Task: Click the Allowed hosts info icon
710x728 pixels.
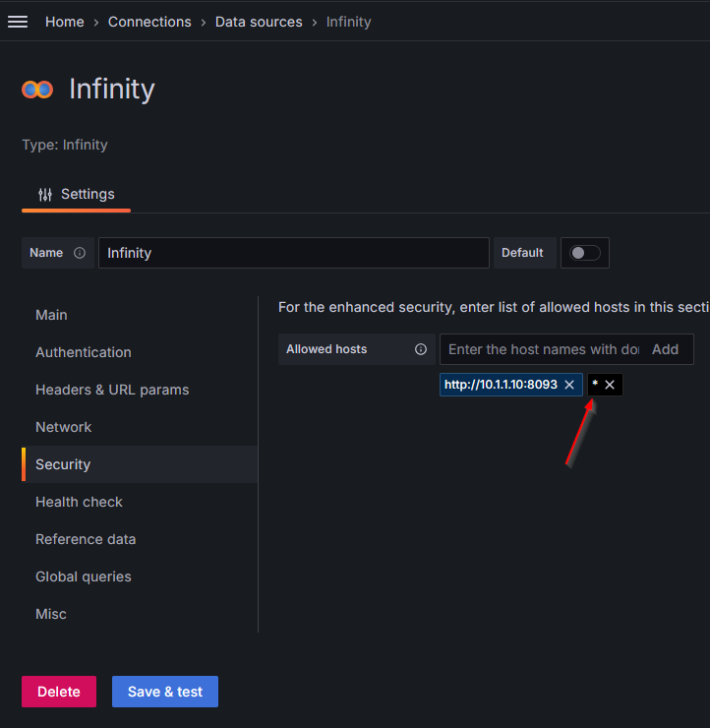Action: click(421, 349)
